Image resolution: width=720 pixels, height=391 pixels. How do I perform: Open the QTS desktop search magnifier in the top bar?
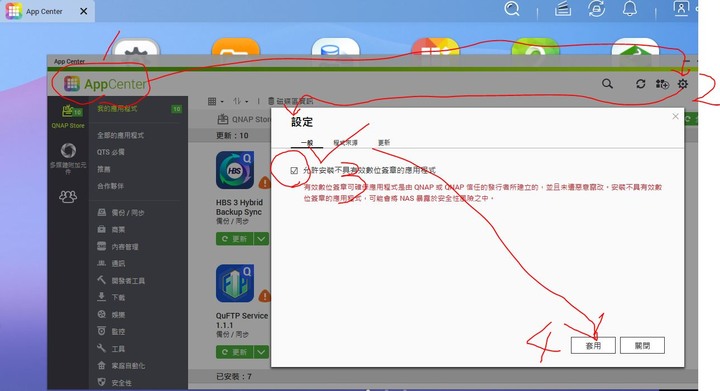point(512,9)
